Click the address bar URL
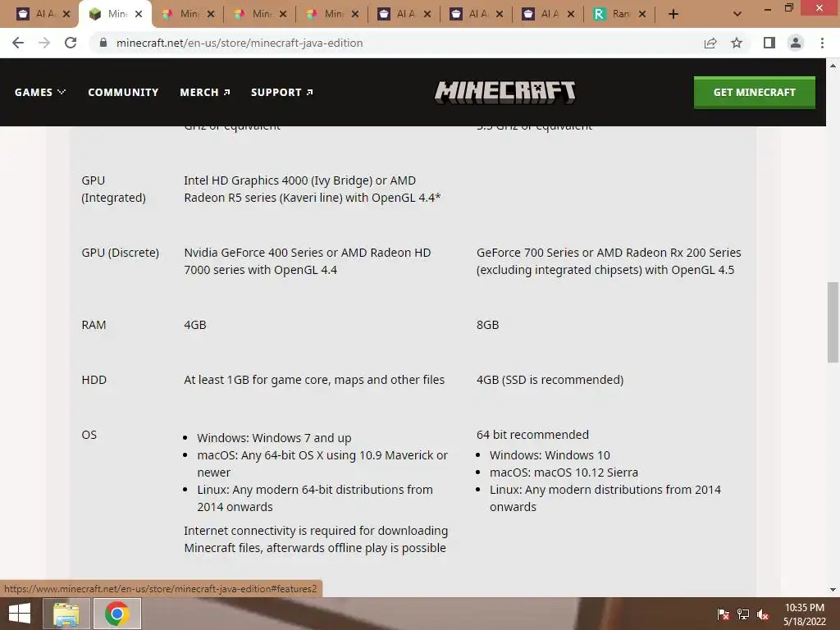The width and height of the screenshot is (840, 630). pyautogui.click(x=240, y=43)
